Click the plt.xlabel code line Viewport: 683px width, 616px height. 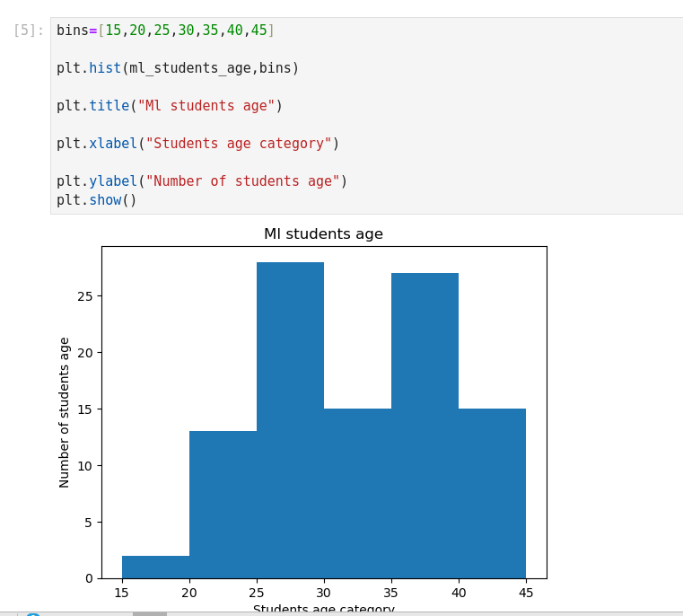[x=197, y=144]
